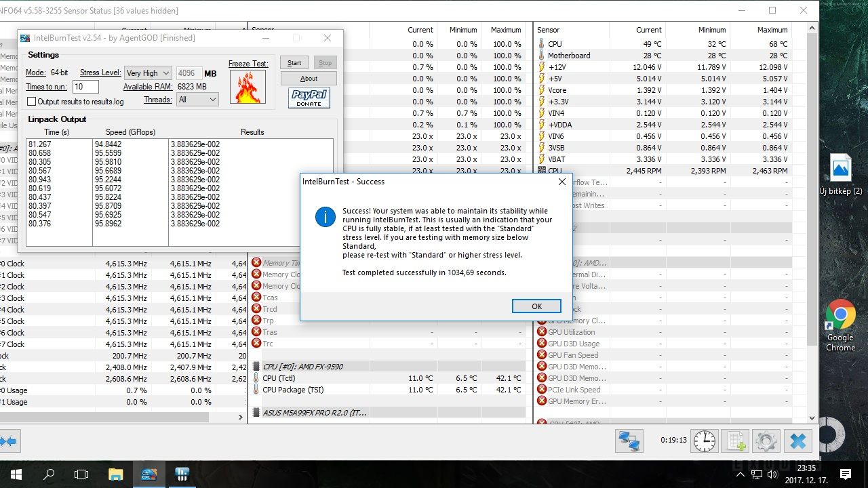
Task: Click the IntelBurnTest title bar app icon
Action: (x=25, y=38)
